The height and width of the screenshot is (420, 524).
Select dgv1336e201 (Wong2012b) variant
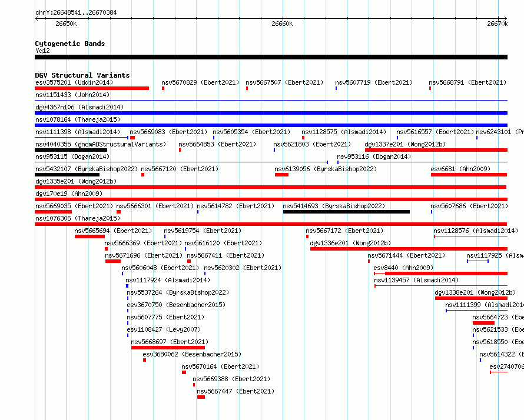[x=350, y=243]
